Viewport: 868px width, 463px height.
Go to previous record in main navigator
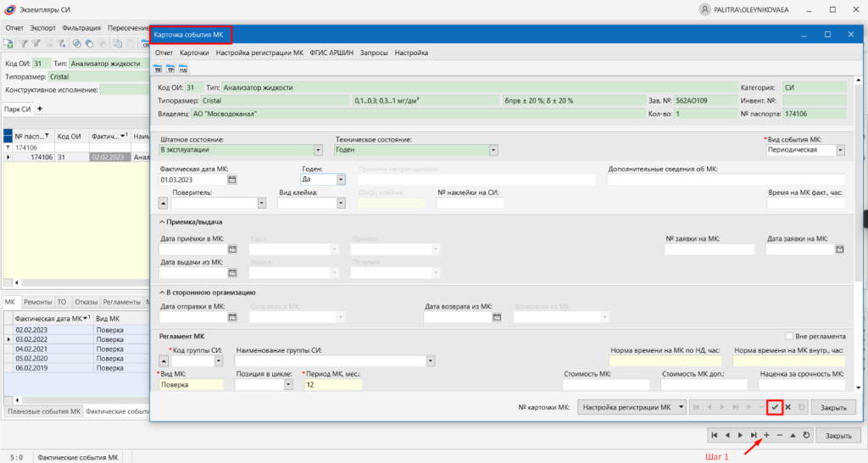point(727,435)
